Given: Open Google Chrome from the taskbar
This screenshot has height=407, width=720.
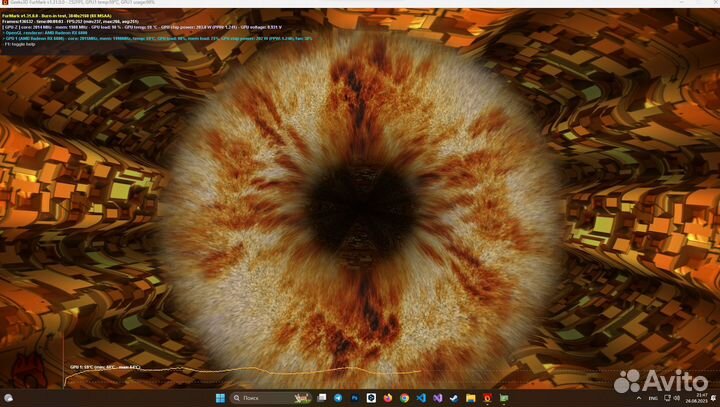Looking at the screenshot, I should [x=404, y=398].
